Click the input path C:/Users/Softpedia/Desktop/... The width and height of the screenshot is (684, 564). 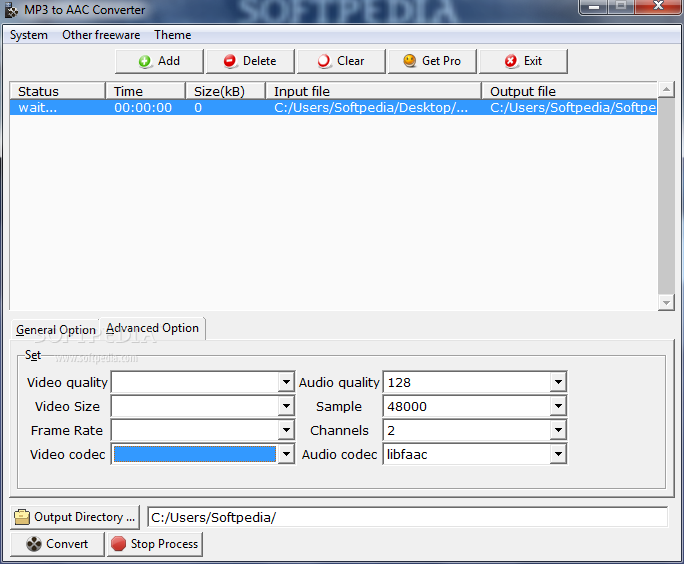tap(371, 108)
